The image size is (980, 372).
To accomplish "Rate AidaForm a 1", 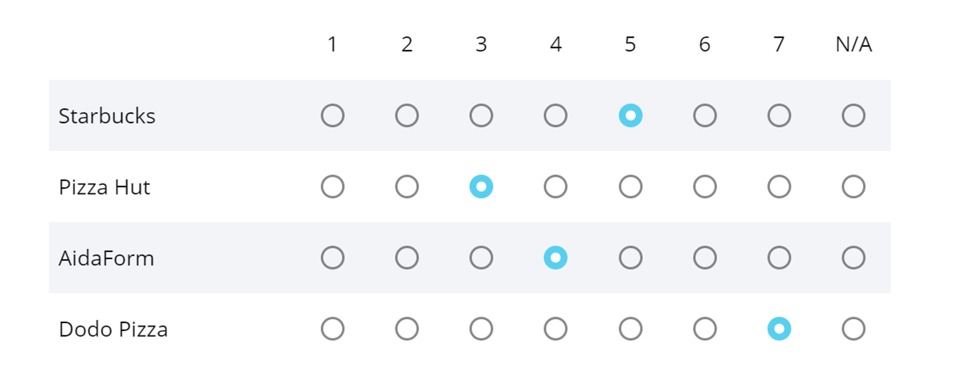I will 332,258.
